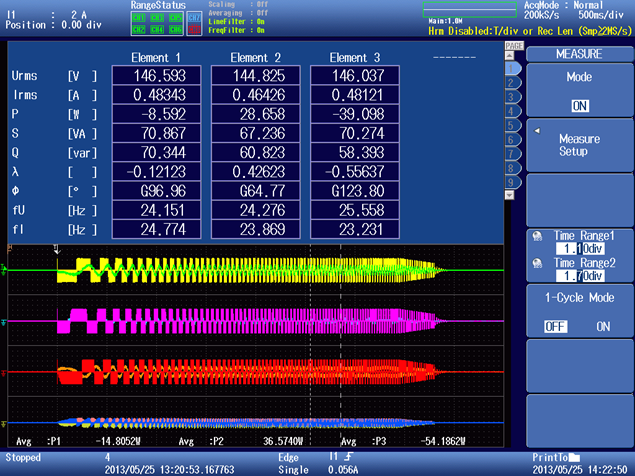Toggle the measure Mode ON setting

580,106
